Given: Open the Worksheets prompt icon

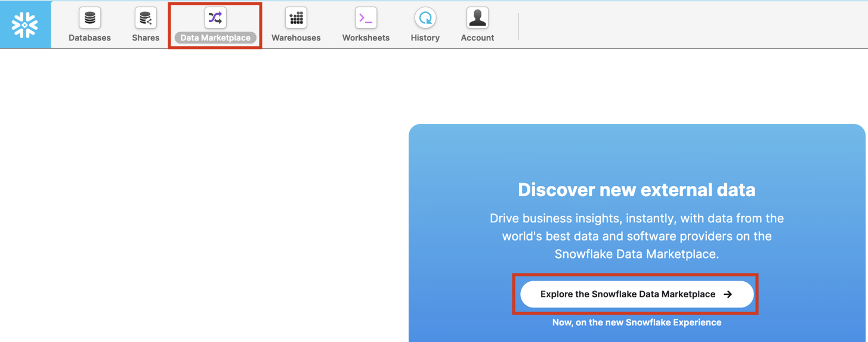Looking at the screenshot, I should [366, 18].
